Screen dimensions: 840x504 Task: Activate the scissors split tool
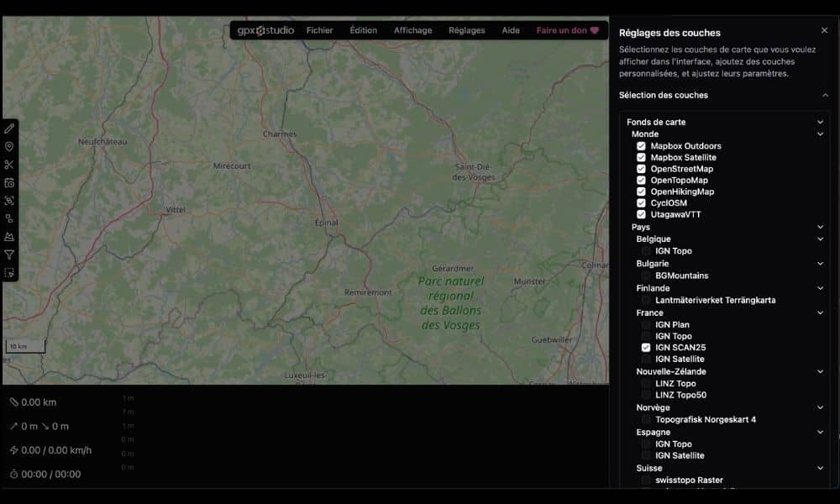point(10,164)
